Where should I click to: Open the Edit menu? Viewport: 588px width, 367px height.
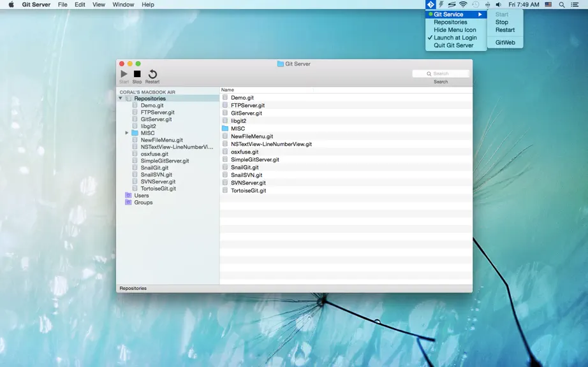pyautogui.click(x=80, y=4)
